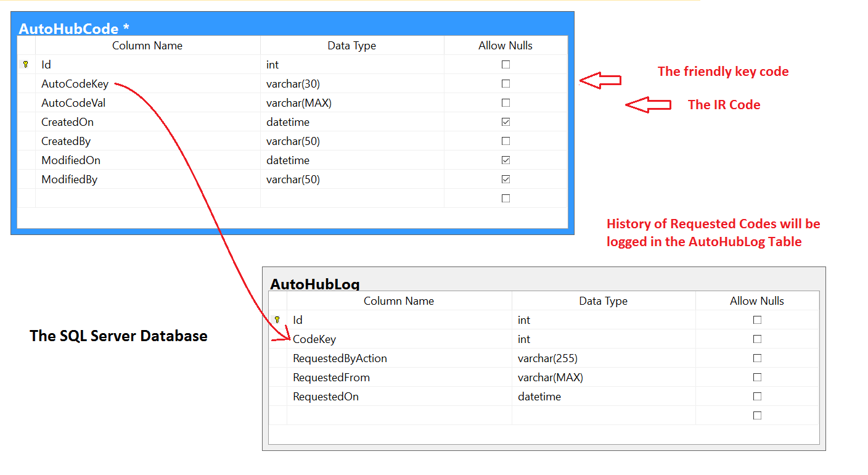Click the primary key icon in AutoHubLog
This screenshot has height=475, width=868.
[x=277, y=320]
